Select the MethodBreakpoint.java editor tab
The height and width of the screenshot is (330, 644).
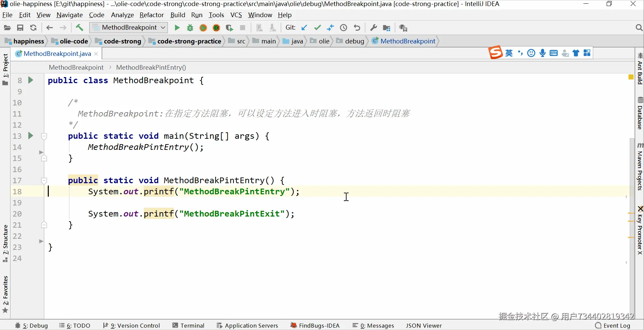57,54
